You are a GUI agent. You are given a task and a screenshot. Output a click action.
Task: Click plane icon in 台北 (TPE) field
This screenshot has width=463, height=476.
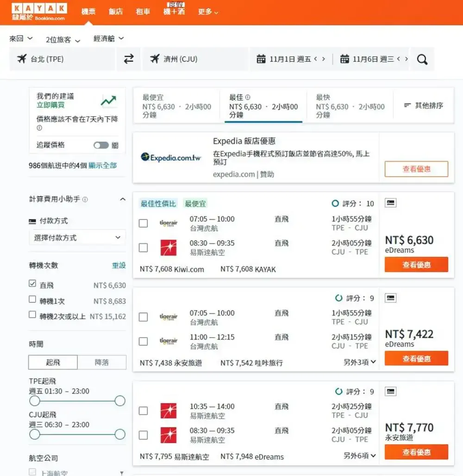22,58
